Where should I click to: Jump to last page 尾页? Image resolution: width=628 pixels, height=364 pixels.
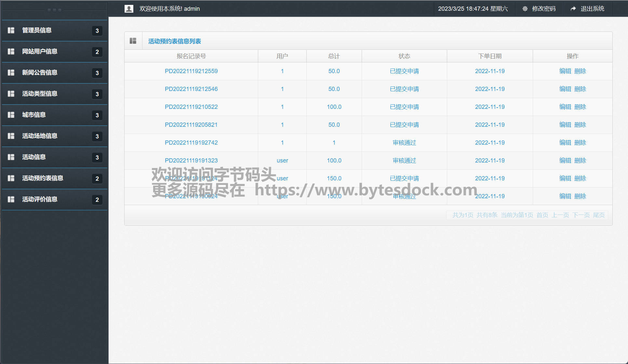pos(599,215)
